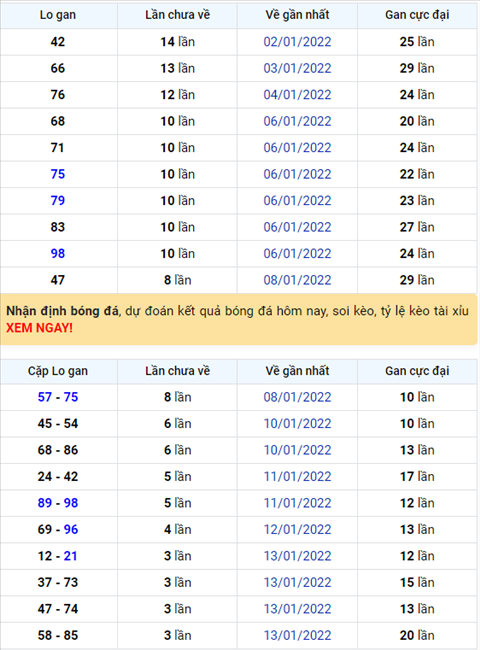Image resolution: width=480 pixels, height=650 pixels.
Task: Select Lo gan number 68
Action: click(x=58, y=121)
